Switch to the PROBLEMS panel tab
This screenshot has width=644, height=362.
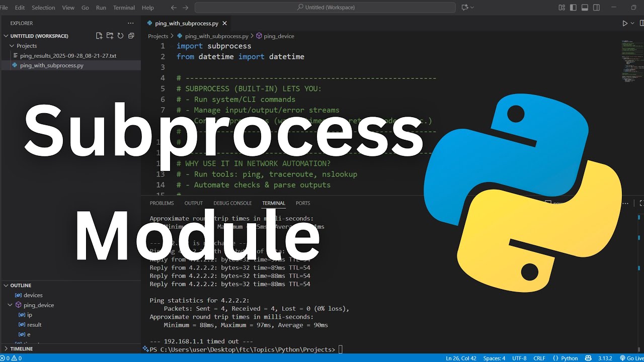click(x=162, y=203)
